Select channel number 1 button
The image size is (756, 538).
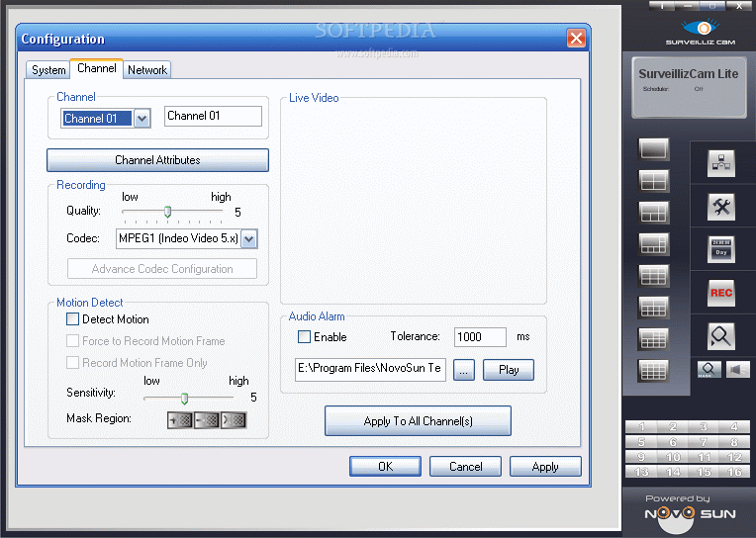(641, 426)
